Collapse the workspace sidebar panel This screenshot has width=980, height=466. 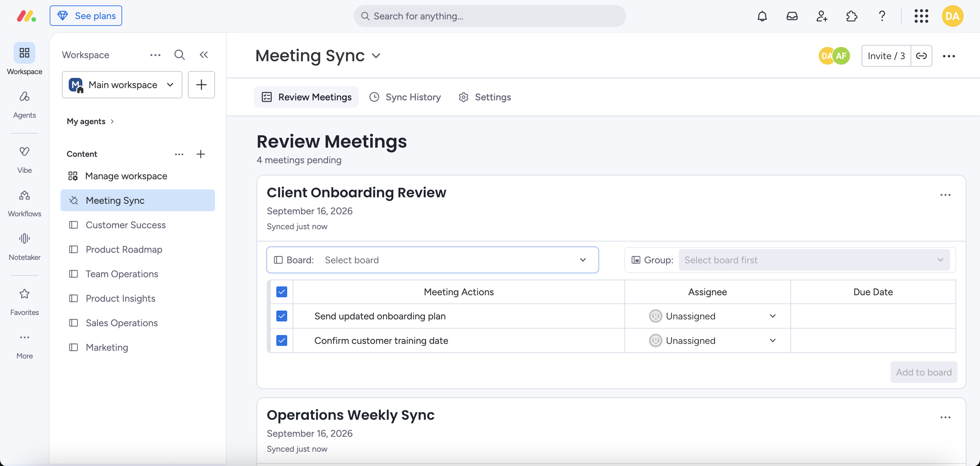(203, 55)
